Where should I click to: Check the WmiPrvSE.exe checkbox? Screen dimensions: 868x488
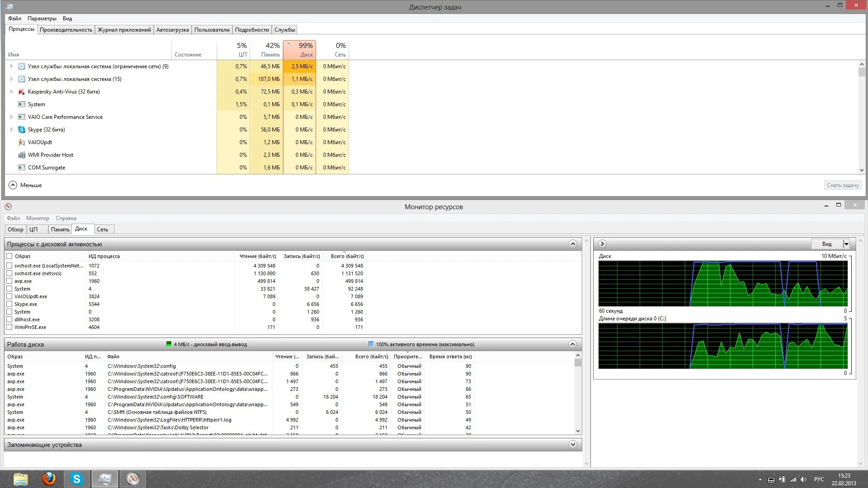(x=9, y=327)
